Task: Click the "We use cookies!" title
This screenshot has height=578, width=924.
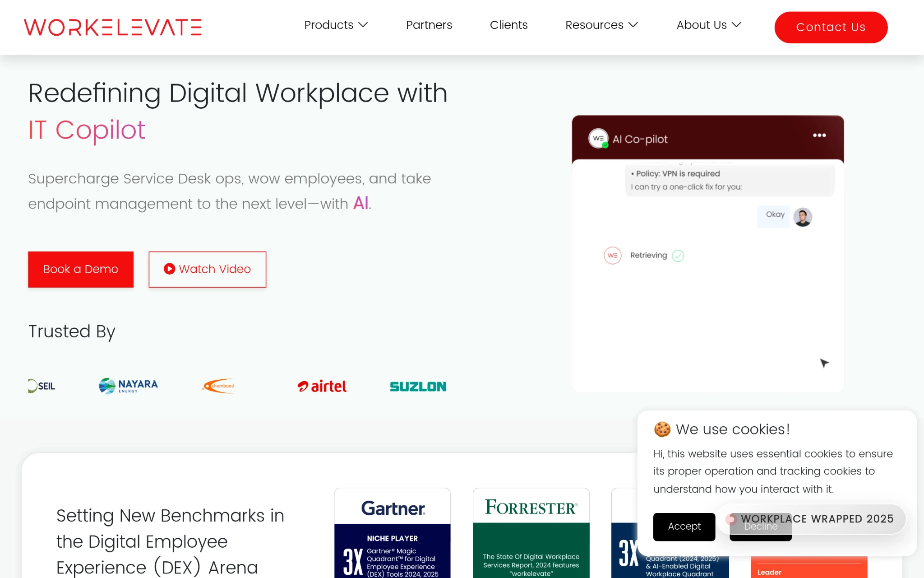Action: (x=733, y=429)
